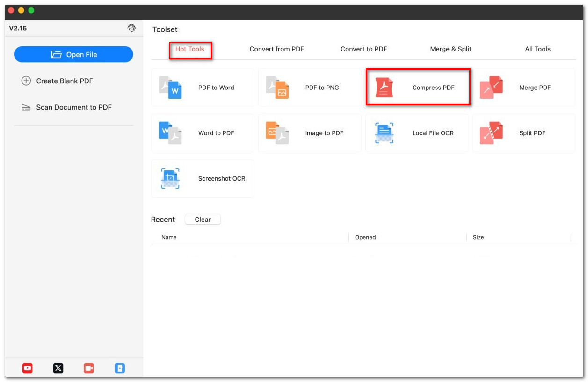Open the Merge PDF tool icon
The width and height of the screenshot is (588, 382).
(x=491, y=88)
